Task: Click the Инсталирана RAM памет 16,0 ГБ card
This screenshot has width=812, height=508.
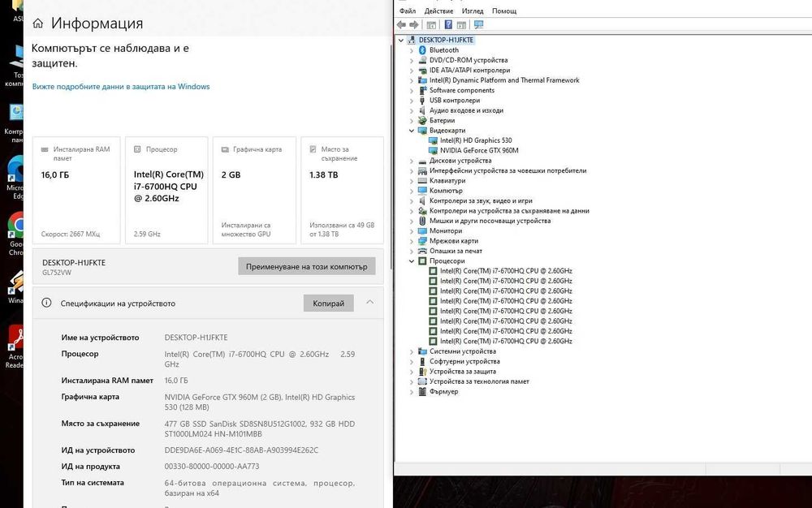Action: pos(76,190)
